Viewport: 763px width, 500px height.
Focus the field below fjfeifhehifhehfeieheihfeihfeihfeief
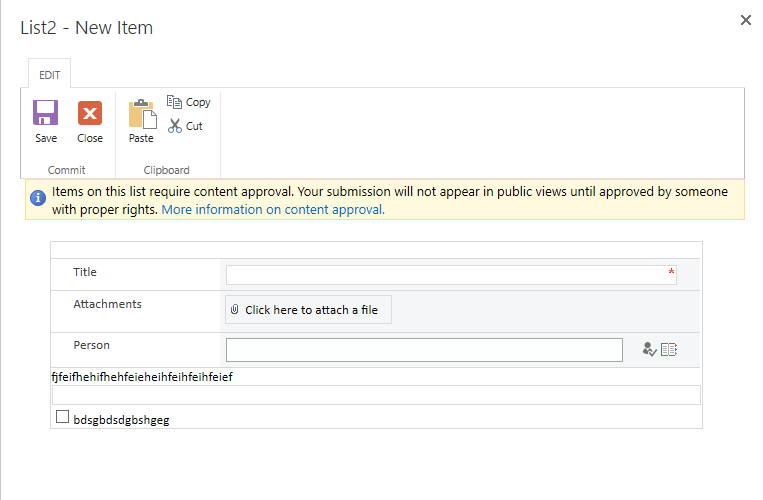(376, 395)
